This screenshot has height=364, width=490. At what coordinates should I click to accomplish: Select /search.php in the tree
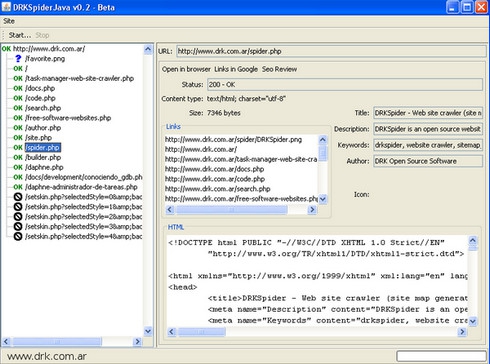click(x=43, y=108)
